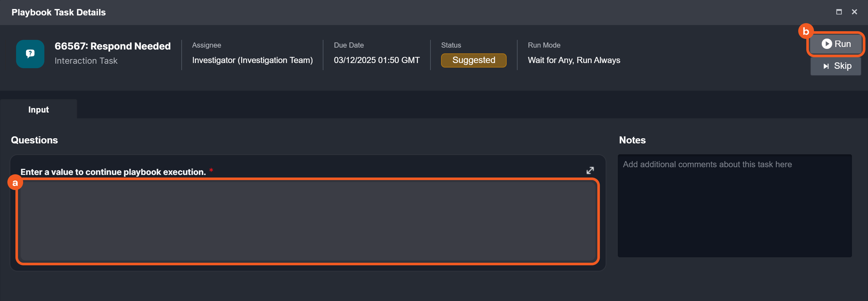Click the Suggested status badge

[474, 60]
